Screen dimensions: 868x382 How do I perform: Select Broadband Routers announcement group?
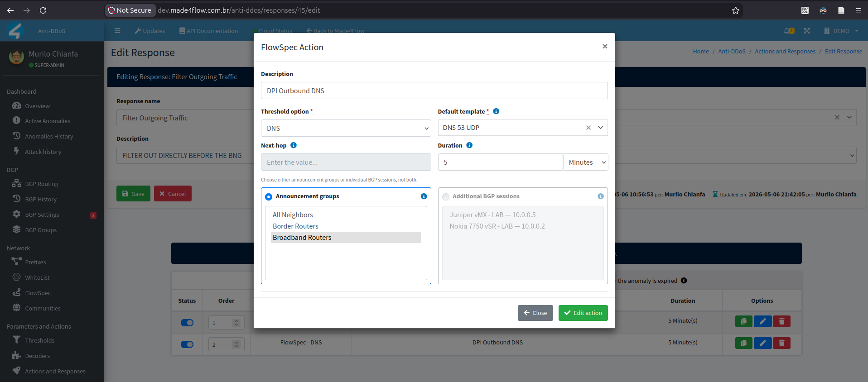346,238
